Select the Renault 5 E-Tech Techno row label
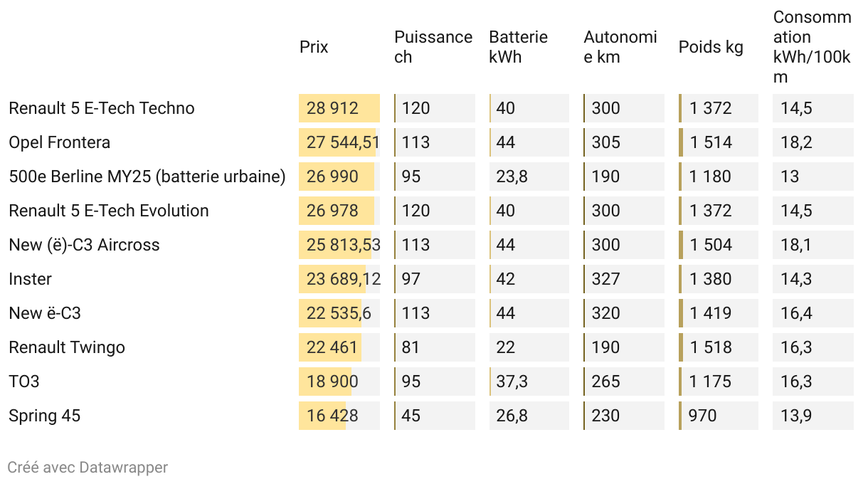Viewport: 868px width, 484px height. pyautogui.click(x=101, y=108)
